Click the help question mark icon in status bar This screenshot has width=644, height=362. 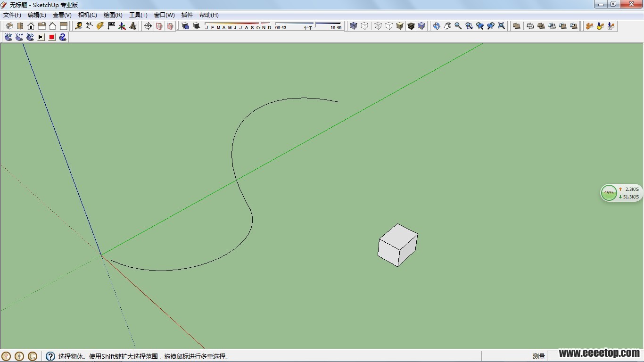pyautogui.click(x=50, y=356)
